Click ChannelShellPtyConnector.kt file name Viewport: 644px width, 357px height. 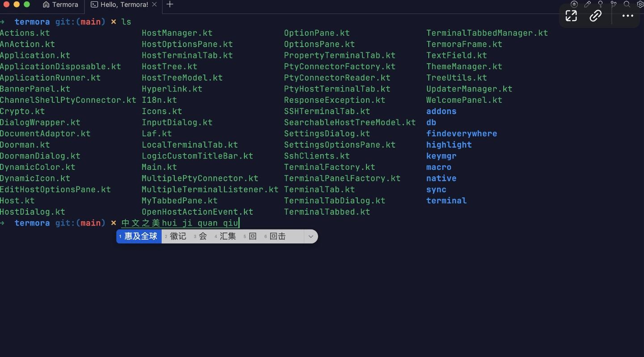68,100
